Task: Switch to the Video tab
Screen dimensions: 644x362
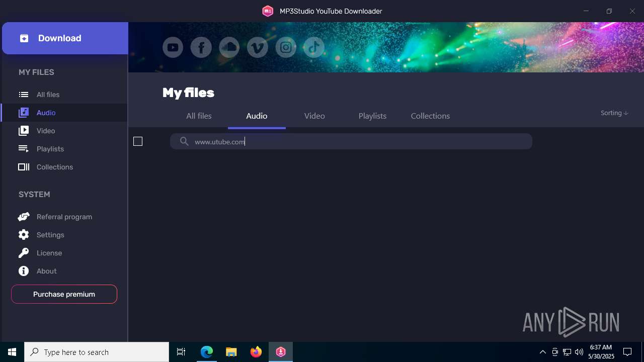Action: point(314,116)
